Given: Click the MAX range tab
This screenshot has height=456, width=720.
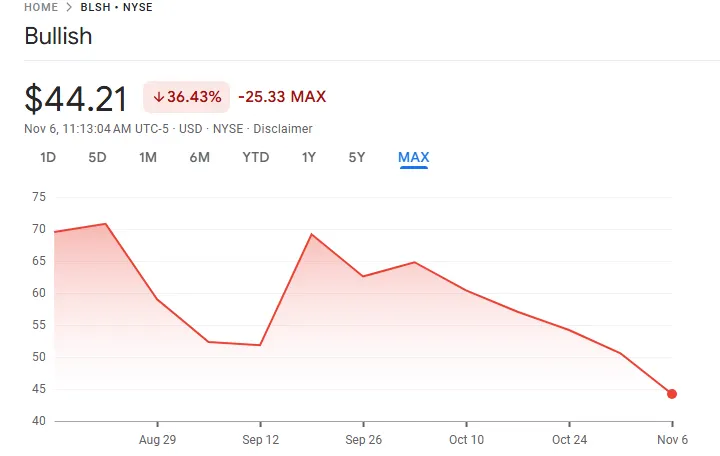Looking at the screenshot, I should (x=413, y=157).
